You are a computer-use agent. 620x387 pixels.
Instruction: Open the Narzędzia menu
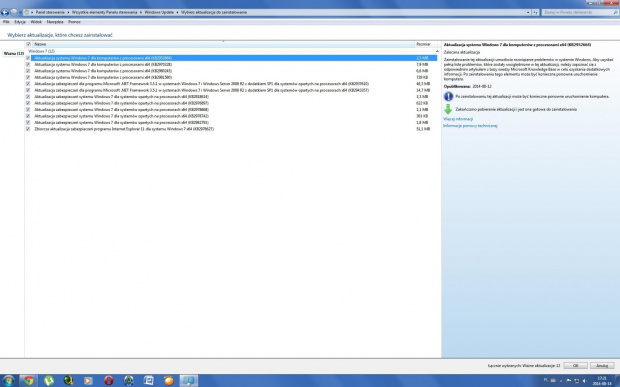pyautogui.click(x=55, y=22)
